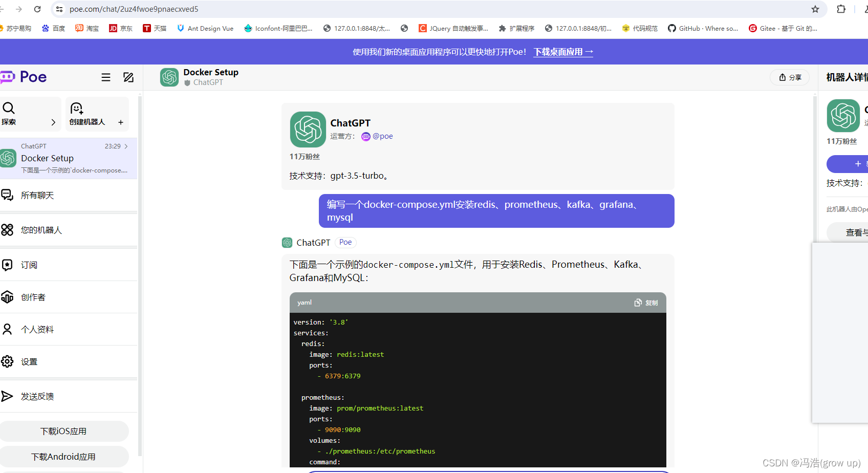Screen dimensions: 868x473
Task: Open the Iconfont bookmark
Action: (x=278, y=28)
